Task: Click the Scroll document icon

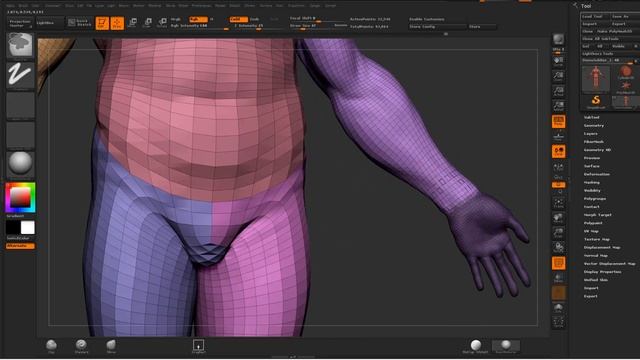Action: 558,62
